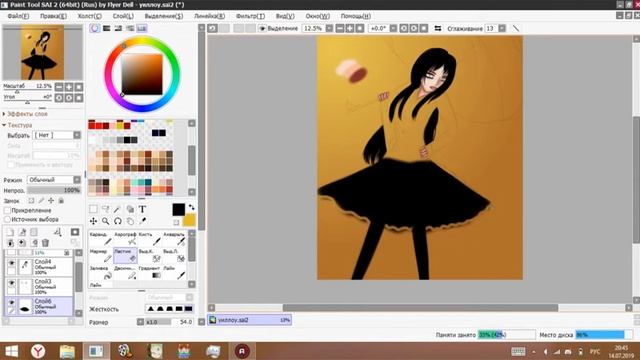640x360 pixels.
Task: Select the Слой3 layer name
Action: coord(43,281)
